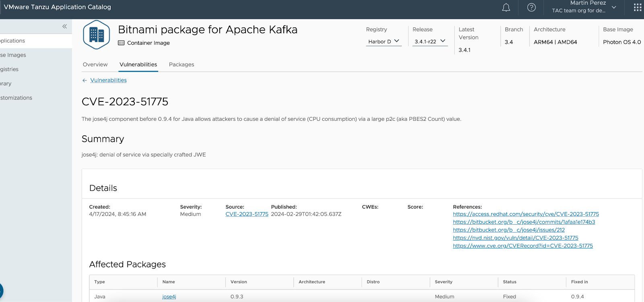Click the Architecture column header
This screenshot has height=302, width=644.
[x=312, y=282]
